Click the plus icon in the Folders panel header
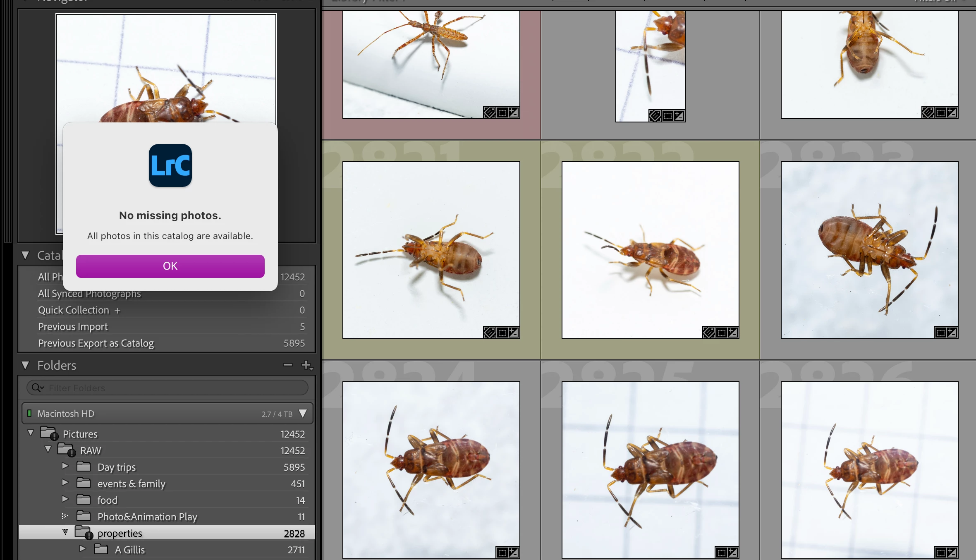976x560 pixels. click(x=306, y=365)
